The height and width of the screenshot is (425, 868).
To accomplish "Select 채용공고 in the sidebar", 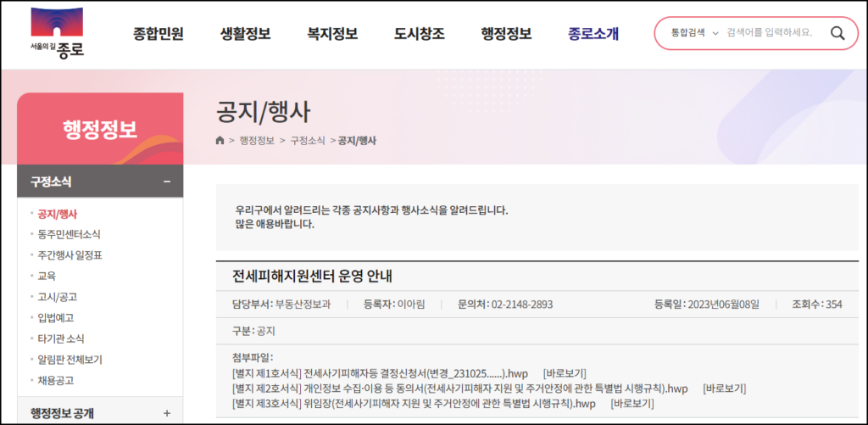I will (55, 381).
